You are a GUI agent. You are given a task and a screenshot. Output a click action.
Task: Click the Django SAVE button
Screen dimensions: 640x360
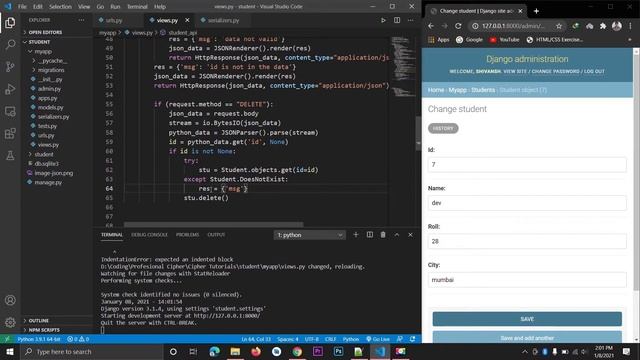[527, 319]
